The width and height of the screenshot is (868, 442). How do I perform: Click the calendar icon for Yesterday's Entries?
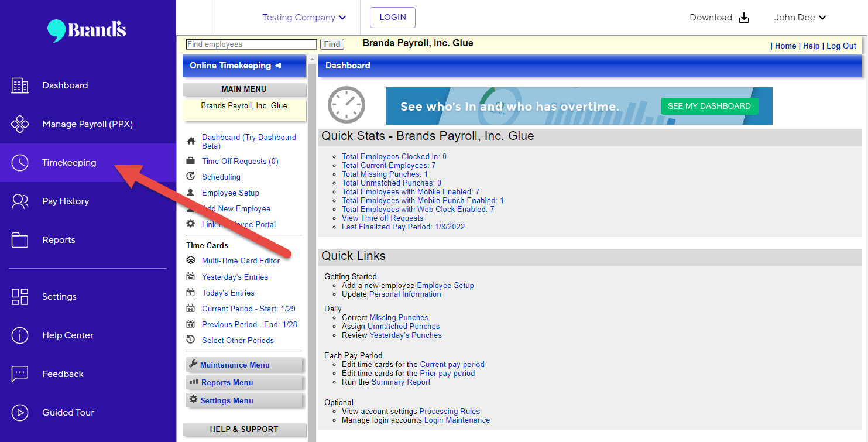190,276
